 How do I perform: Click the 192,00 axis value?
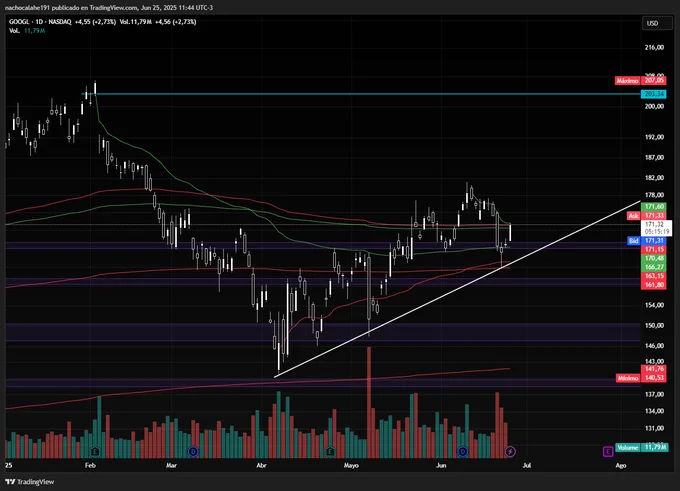[x=654, y=137]
